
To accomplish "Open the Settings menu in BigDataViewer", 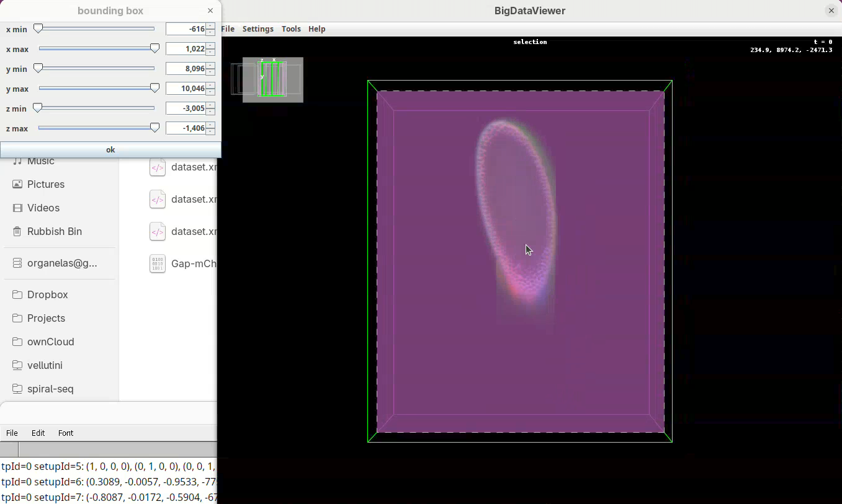I will point(258,29).
